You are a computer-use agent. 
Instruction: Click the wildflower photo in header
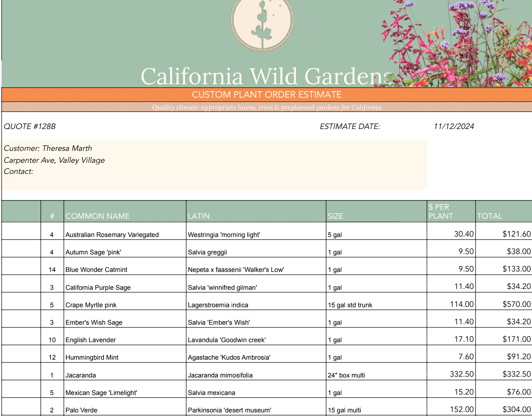click(457, 43)
